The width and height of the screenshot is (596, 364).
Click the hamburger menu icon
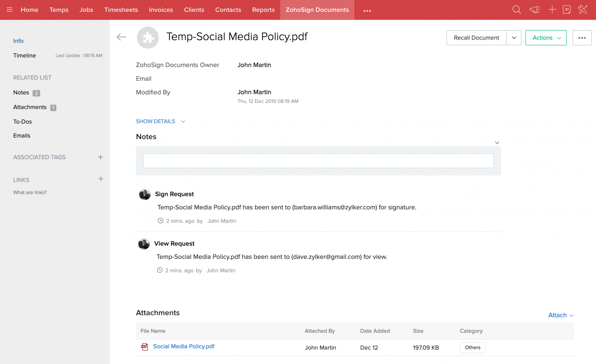[x=10, y=10]
